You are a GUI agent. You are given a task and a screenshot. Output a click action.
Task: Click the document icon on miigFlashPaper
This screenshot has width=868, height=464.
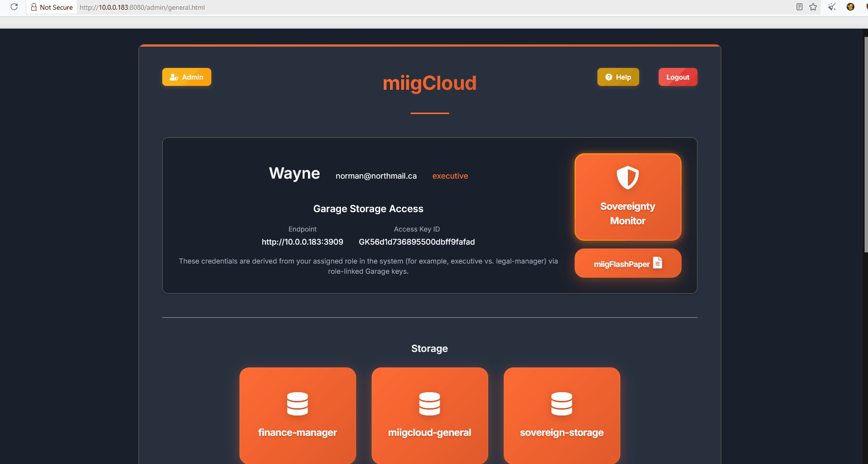[658, 263]
